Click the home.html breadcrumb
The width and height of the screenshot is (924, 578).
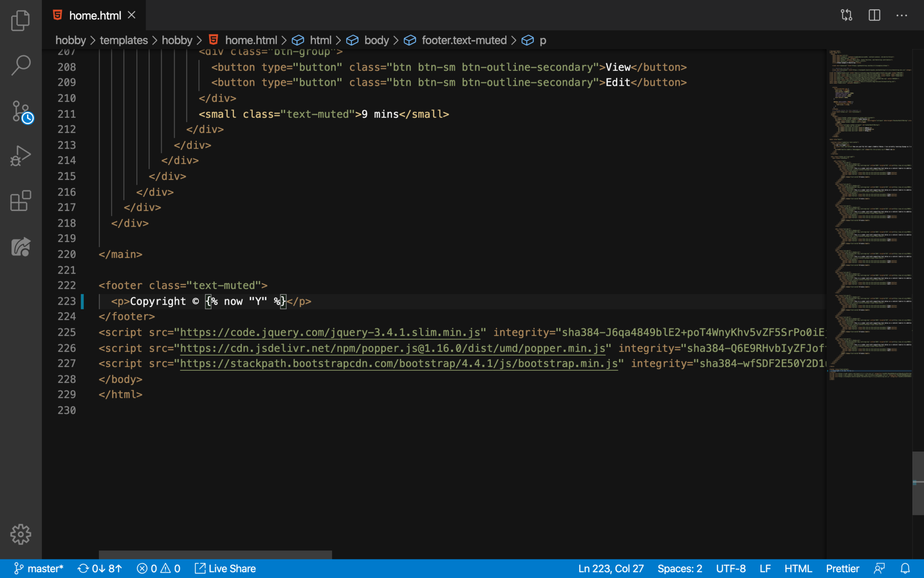coord(243,40)
